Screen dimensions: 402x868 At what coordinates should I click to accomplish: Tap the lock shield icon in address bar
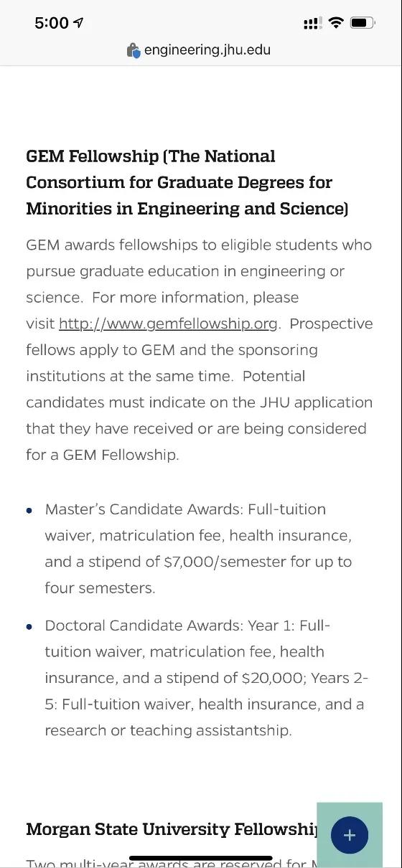(x=134, y=50)
